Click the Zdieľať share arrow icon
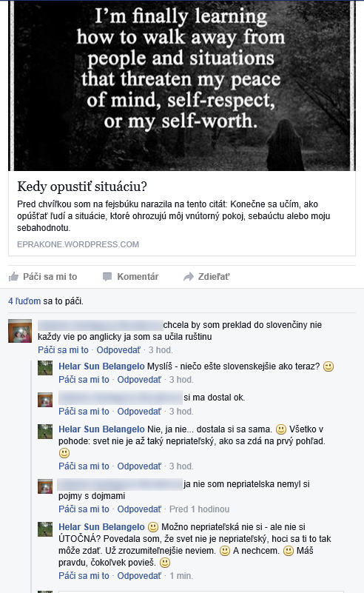This screenshot has width=364, height=593. coord(189,277)
